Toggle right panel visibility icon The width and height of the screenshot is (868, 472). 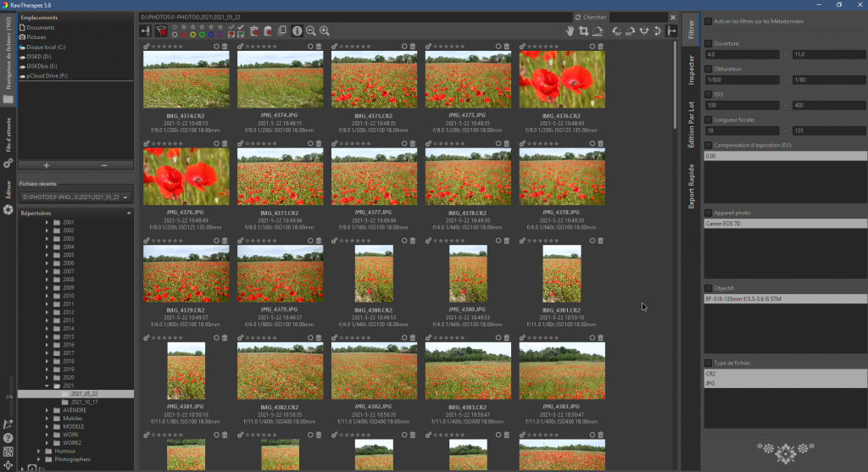pyautogui.click(x=671, y=31)
